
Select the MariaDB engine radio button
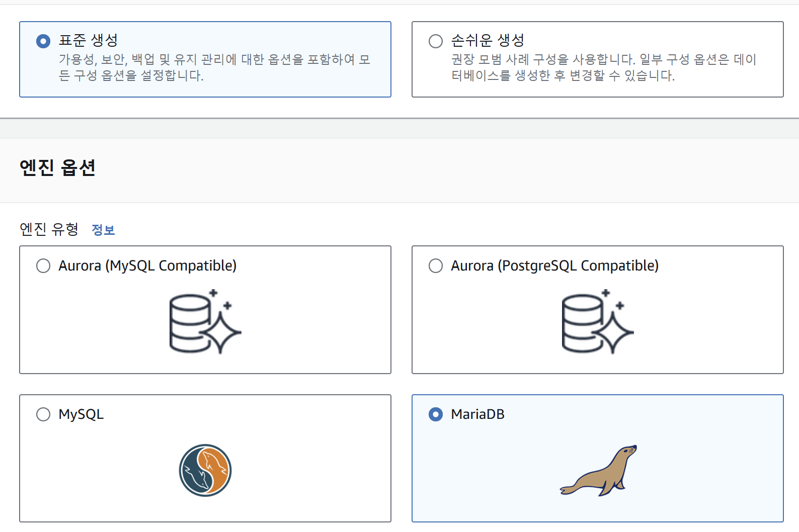[436, 414]
